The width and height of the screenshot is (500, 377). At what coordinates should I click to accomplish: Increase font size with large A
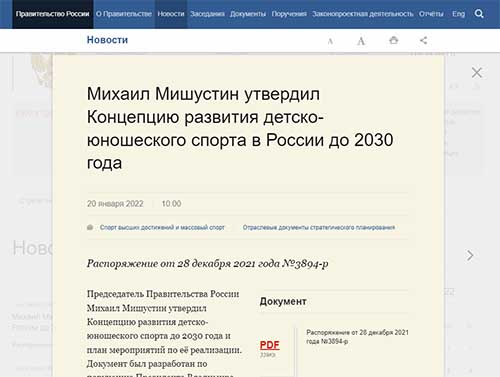(x=361, y=41)
